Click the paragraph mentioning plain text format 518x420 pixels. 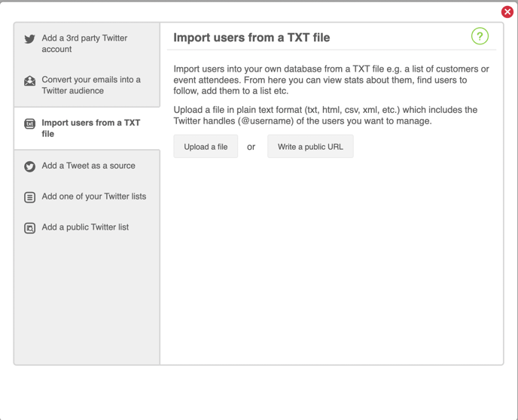(325, 115)
